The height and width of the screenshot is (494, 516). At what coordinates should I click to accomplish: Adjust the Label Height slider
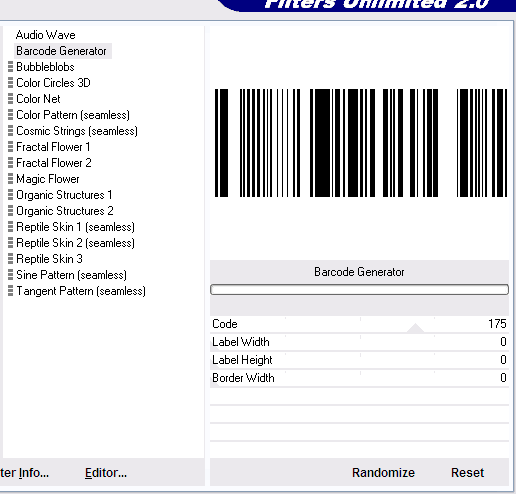coord(359,360)
